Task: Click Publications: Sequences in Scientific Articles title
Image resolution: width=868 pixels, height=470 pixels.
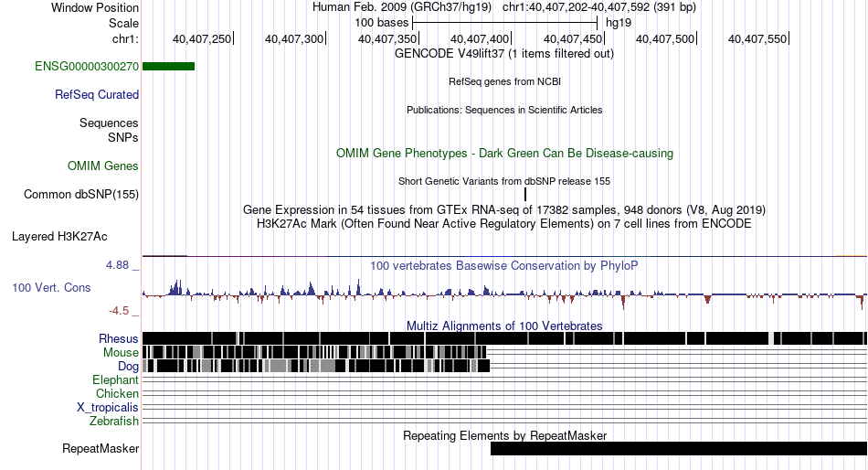Action: click(504, 110)
